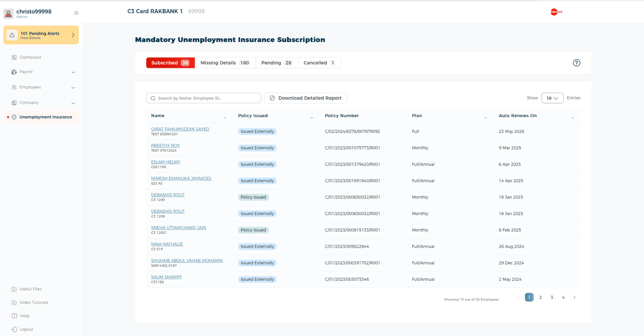The image size is (644, 336).
Task: Select current page 1 button
Action: click(x=529, y=297)
